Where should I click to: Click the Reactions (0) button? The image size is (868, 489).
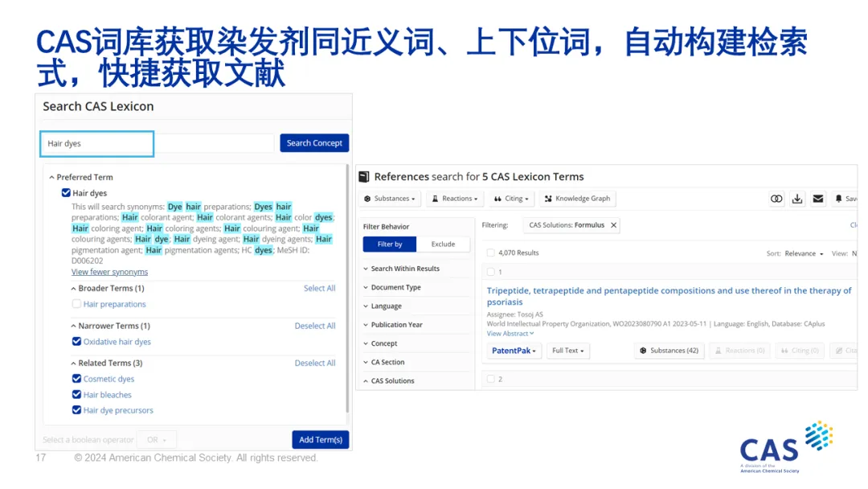click(x=739, y=351)
